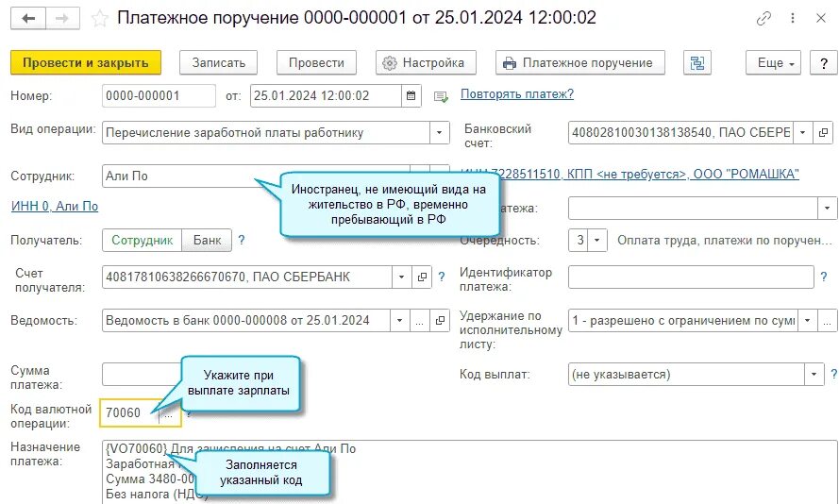Show hint for Получатель question mark
839x504 pixels.
[x=242, y=241]
